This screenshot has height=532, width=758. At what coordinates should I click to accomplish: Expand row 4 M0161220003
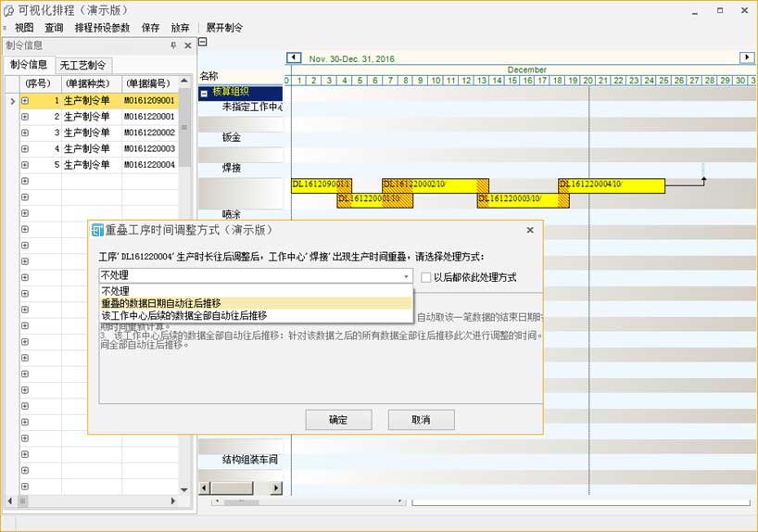(25, 149)
